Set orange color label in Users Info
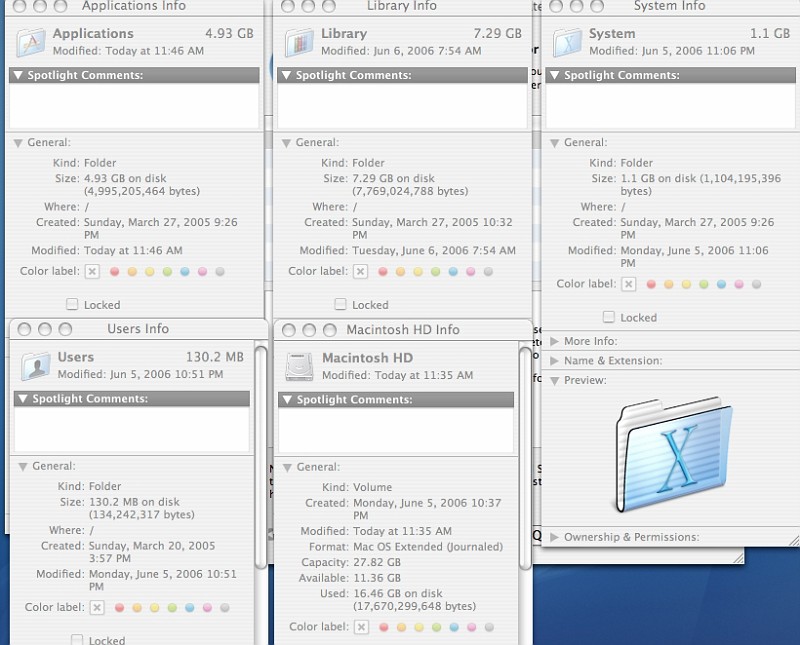This screenshot has height=645, width=800. [x=137, y=608]
